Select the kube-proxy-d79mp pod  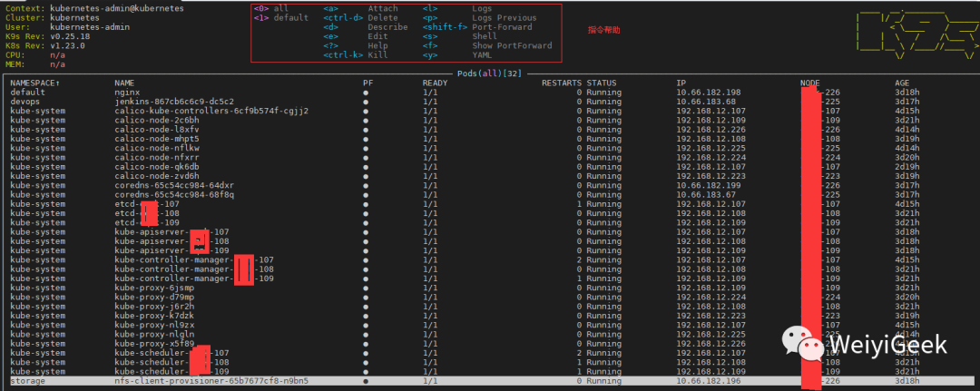(x=154, y=298)
